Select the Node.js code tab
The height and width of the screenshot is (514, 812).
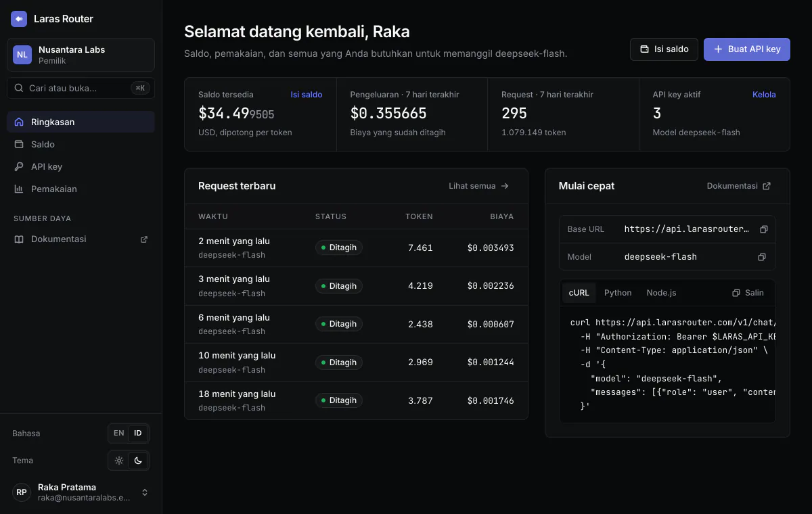click(661, 293)
